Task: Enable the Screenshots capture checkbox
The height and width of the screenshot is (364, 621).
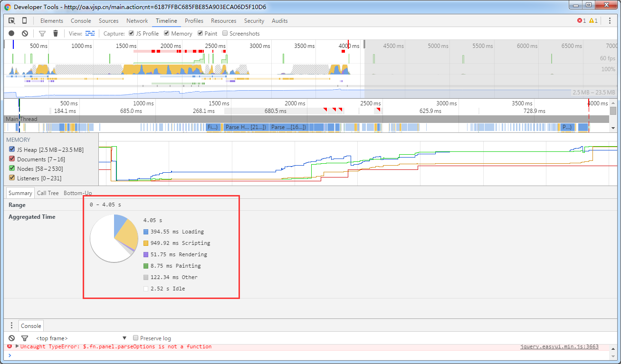Action: coord(225,34)
